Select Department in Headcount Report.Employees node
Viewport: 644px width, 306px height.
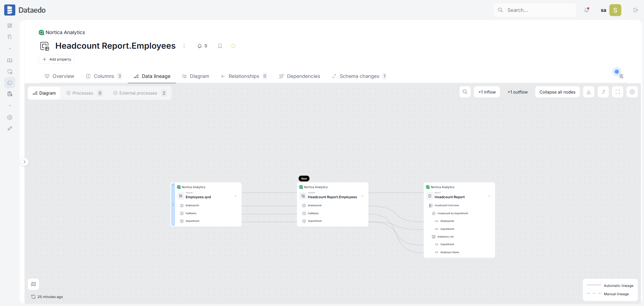click(x=315, y=221)
